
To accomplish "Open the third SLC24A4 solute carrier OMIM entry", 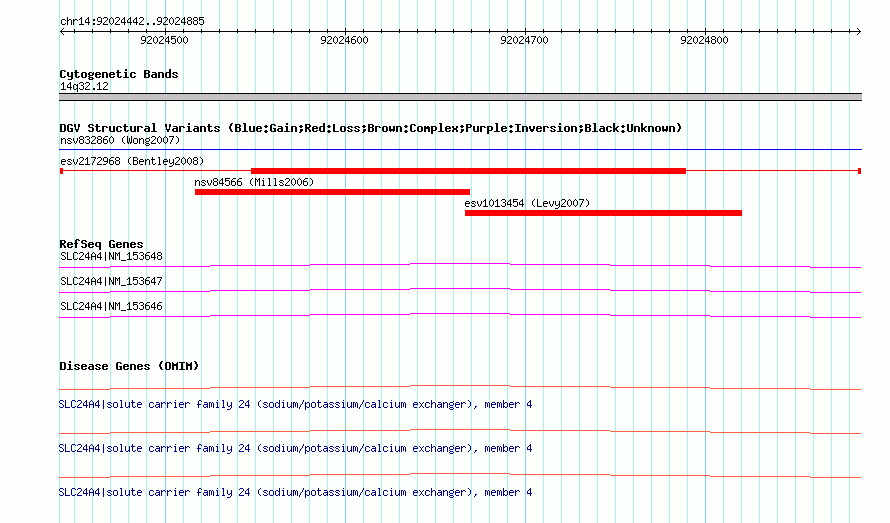I will pos(295,492).
